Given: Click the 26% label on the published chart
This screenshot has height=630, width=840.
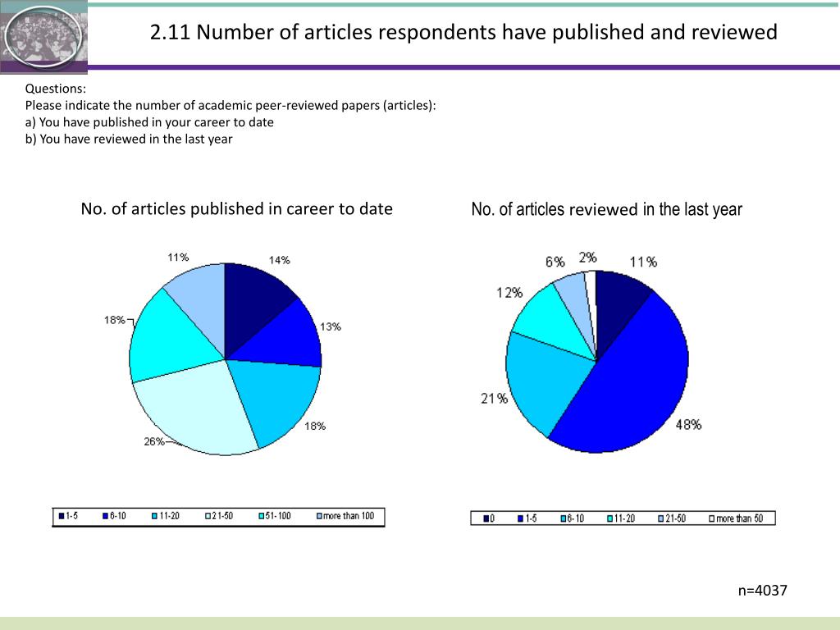Looking at the screenshot, I should click(x=153, y=441).
